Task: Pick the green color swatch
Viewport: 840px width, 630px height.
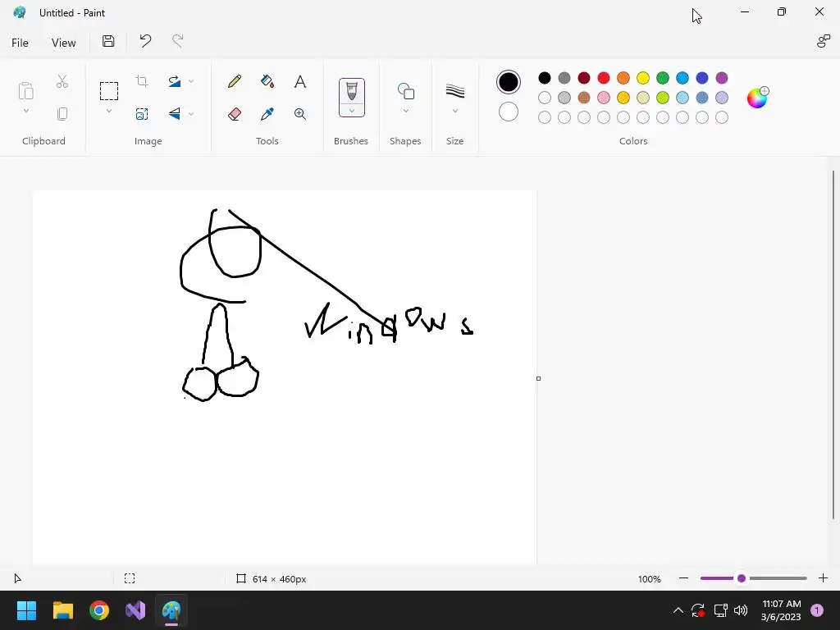Action: point(663,78)
